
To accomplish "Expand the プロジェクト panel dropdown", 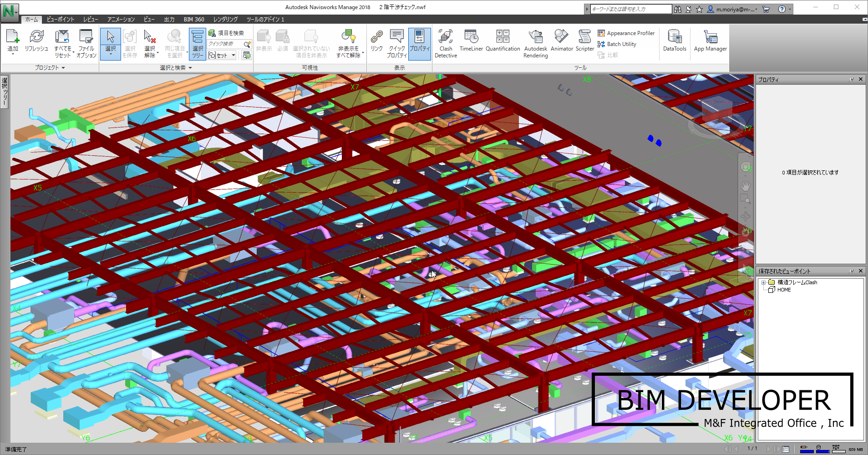I will coord(50,67).
